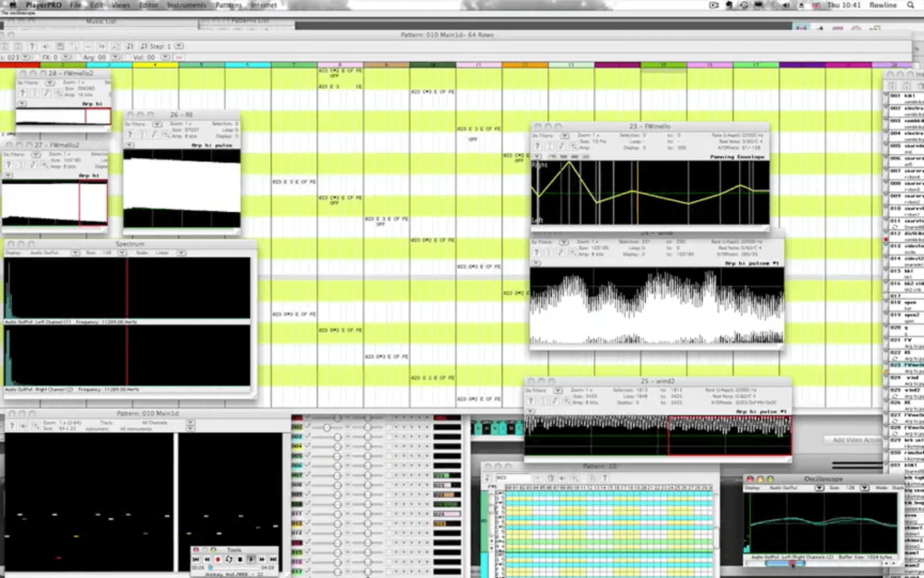Image resolution: width=924 pixels, height=578 pixels.
Task: Toggle track 012 checkbox in mixer
Action: (308, 523)
